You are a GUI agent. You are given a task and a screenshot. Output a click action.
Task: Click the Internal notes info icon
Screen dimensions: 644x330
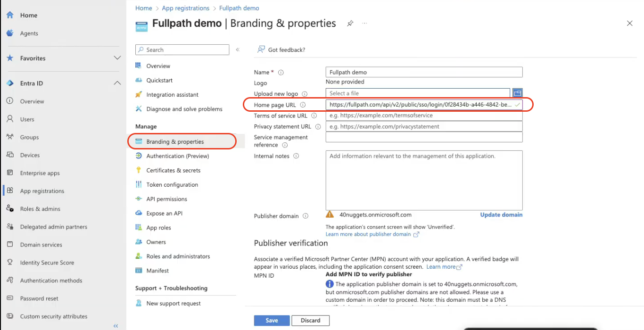(296, 156)
